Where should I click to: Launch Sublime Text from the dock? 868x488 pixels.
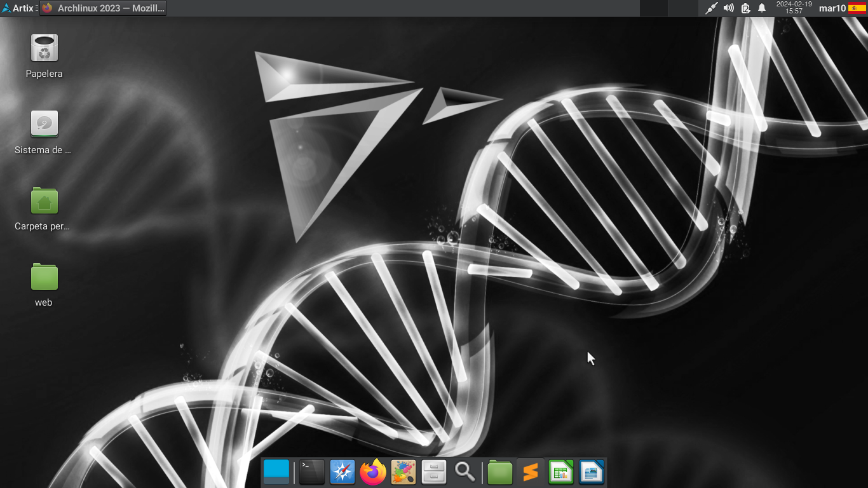pyautogui.click(x=531, y=473)
